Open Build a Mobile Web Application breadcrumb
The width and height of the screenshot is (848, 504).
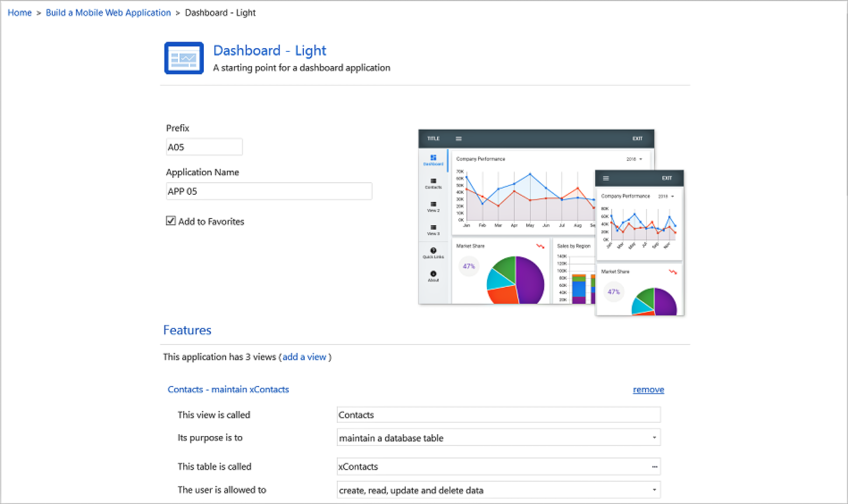[x=108, y=13]
